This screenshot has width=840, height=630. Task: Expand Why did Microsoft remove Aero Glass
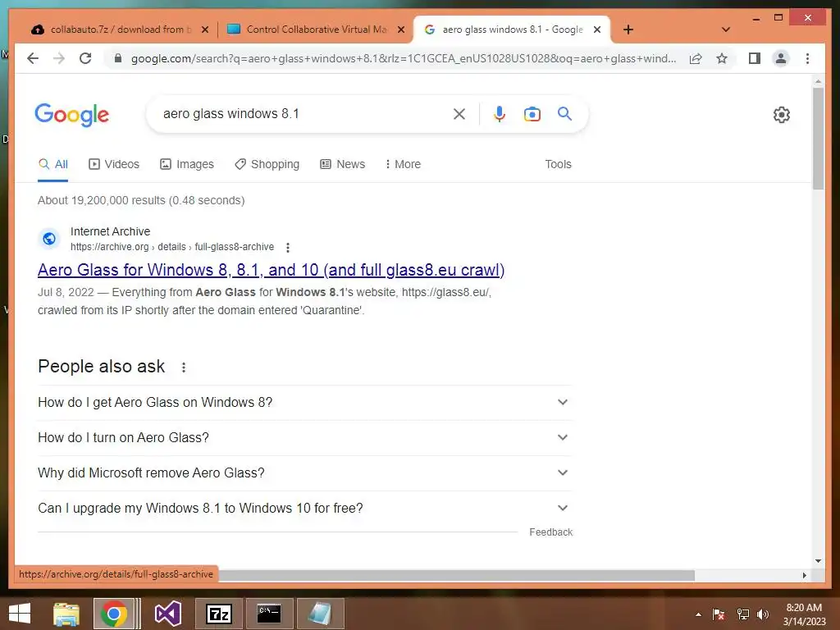[x=305, y=473]
